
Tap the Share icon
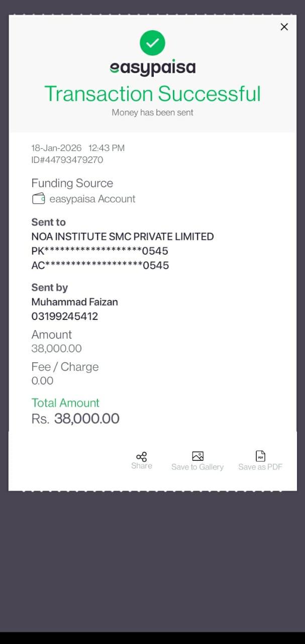point(142,456)
